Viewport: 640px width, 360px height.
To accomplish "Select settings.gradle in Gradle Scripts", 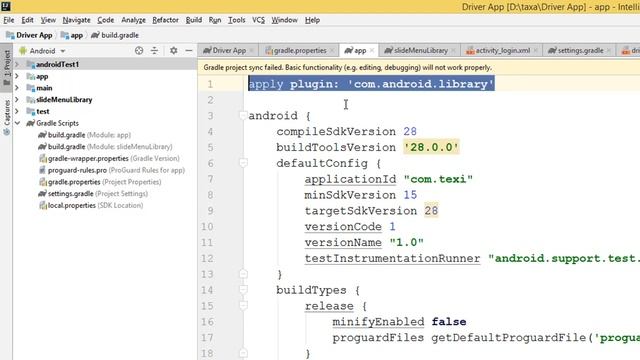I will click(x=93, y=194).
